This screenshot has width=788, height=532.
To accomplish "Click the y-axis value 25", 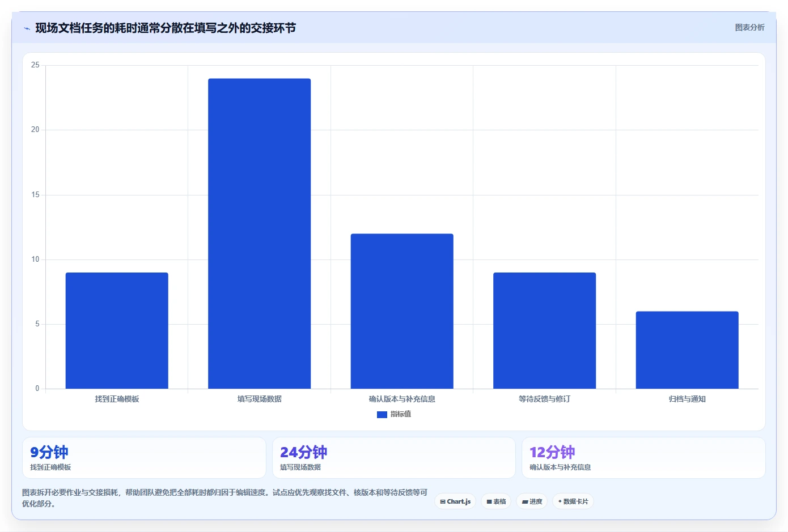I will [35, 65].
